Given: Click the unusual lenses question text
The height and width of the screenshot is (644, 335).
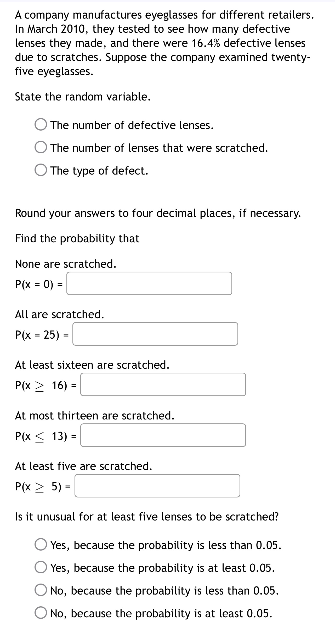Looking at the screenshot, I should click(146, 517).
